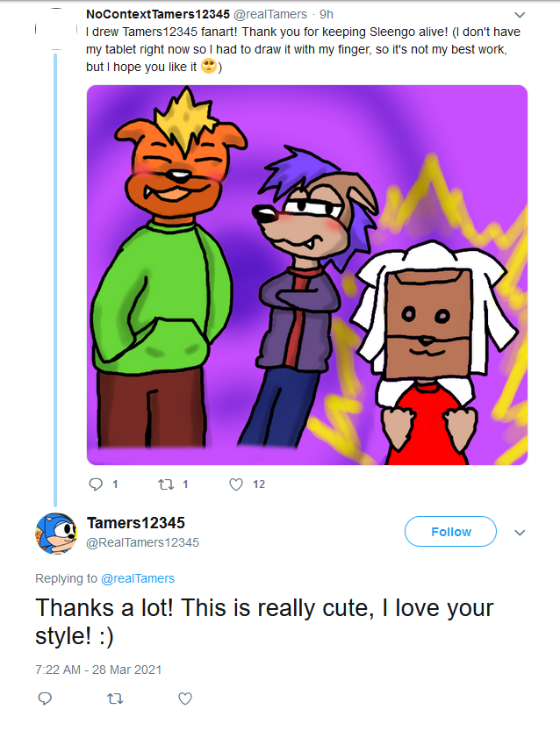The width and height of the screenshot is (560, 731).
Task: Open the @realTamers replying-to link
Action: pyautogui.click(x=138, y=578)
